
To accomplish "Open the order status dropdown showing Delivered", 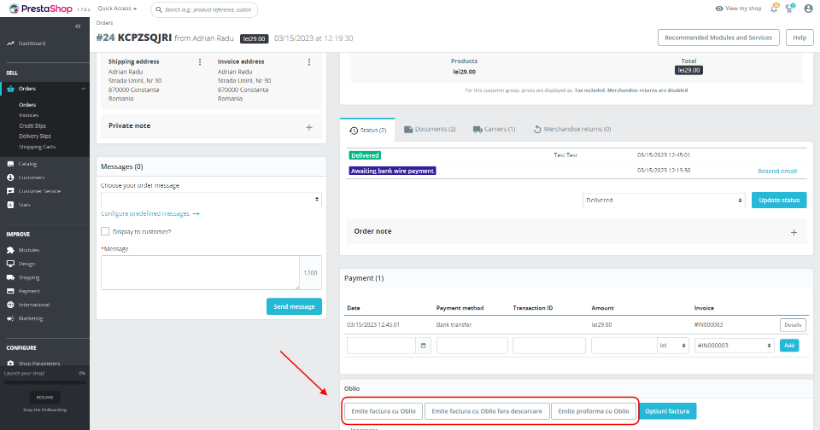I will (664, 200).
